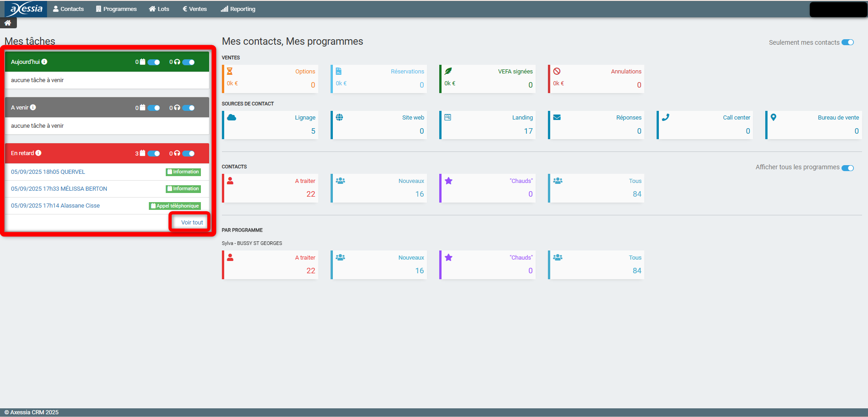Click the globe icon in Site web card

click(339, 117)
